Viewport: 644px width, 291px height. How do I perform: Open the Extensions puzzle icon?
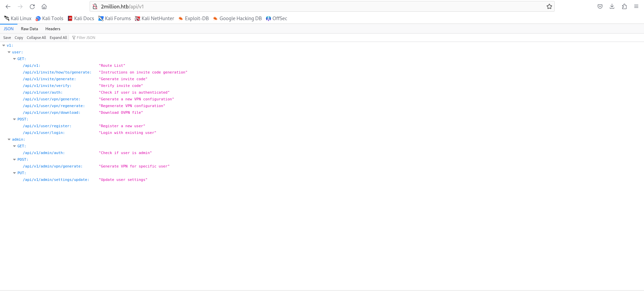(624, 7)
